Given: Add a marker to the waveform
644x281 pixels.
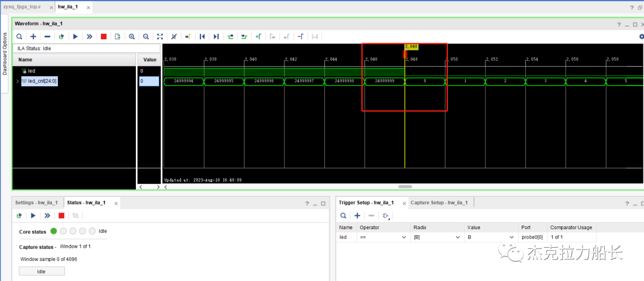Looking at the screenshot, I should pyautogui.click(x=258, y=36).
